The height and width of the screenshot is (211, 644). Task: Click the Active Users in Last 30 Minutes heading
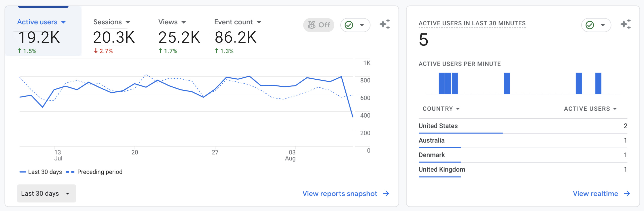point(472,23)
